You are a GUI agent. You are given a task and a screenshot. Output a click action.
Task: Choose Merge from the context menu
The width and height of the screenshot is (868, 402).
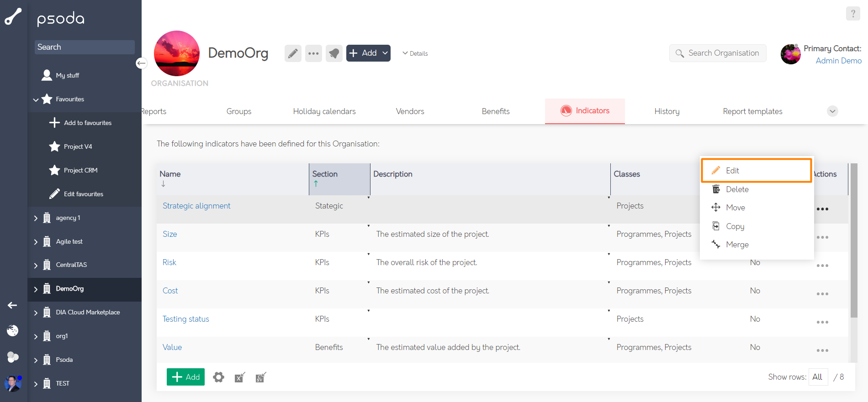point(757,245)
